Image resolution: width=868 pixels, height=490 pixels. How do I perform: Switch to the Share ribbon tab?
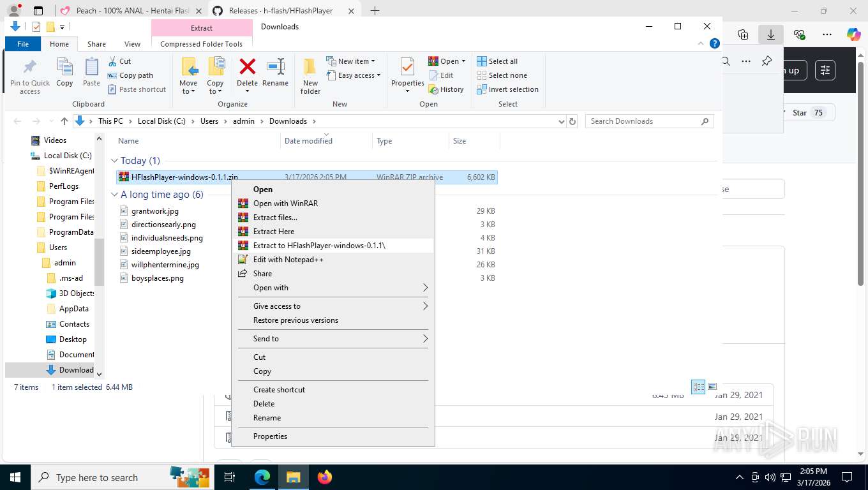[x=96, y=44]
